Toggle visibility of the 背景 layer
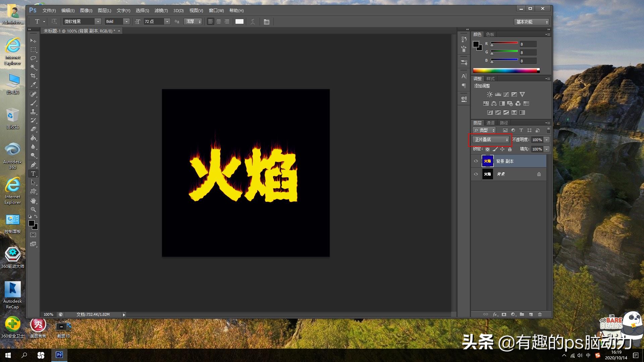 tap(476, 174)
